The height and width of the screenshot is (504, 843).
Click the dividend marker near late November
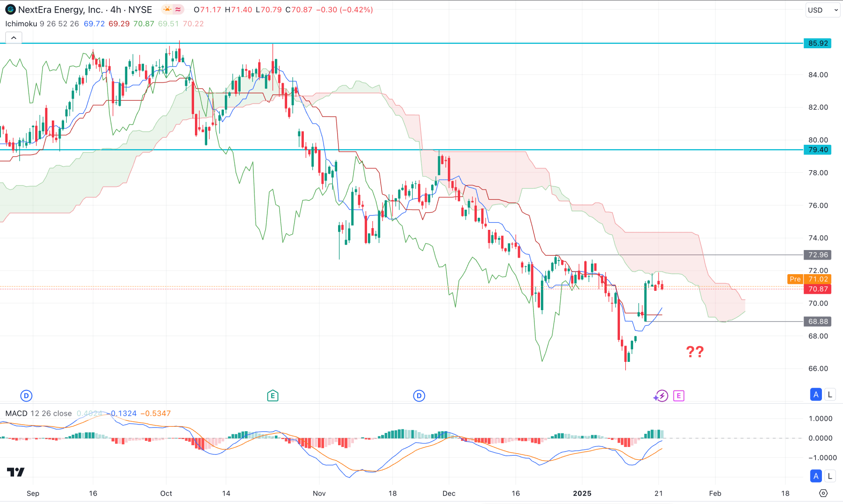click(x=419, y=396)
